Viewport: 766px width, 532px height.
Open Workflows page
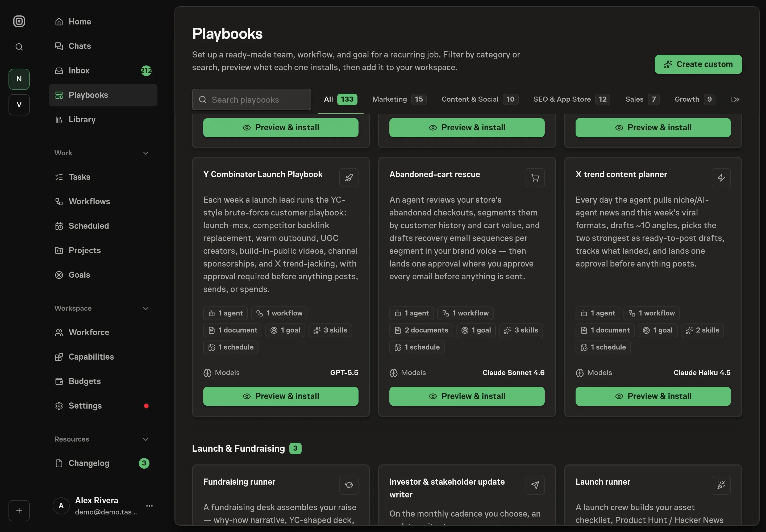[103, 201]
